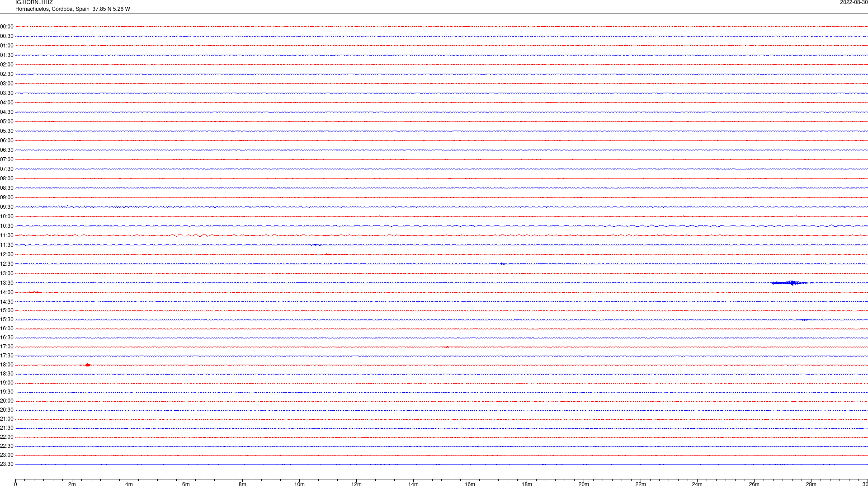Click the blue seismic burst on 13:30 trace
The height and width of the screenshot is (488, 868).
[792, 283]
